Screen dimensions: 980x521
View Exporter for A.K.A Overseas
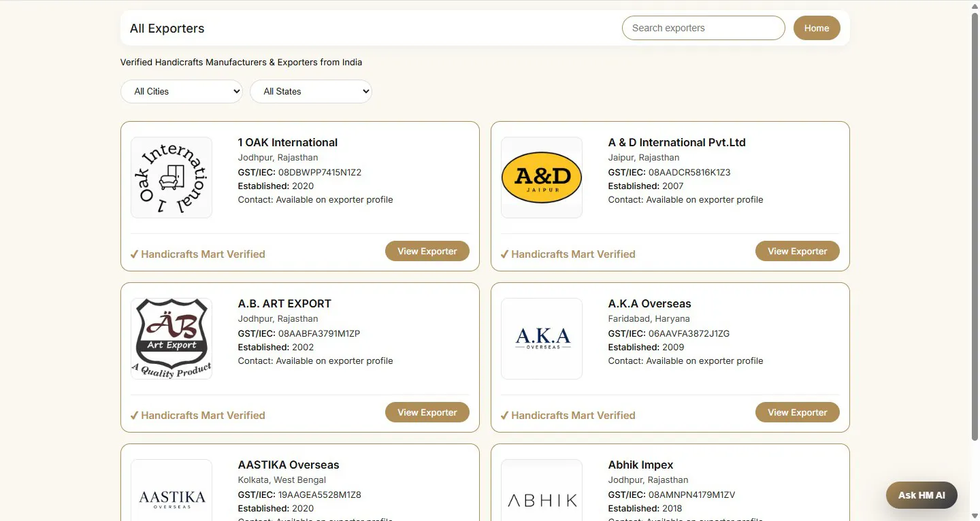[798, 412]
